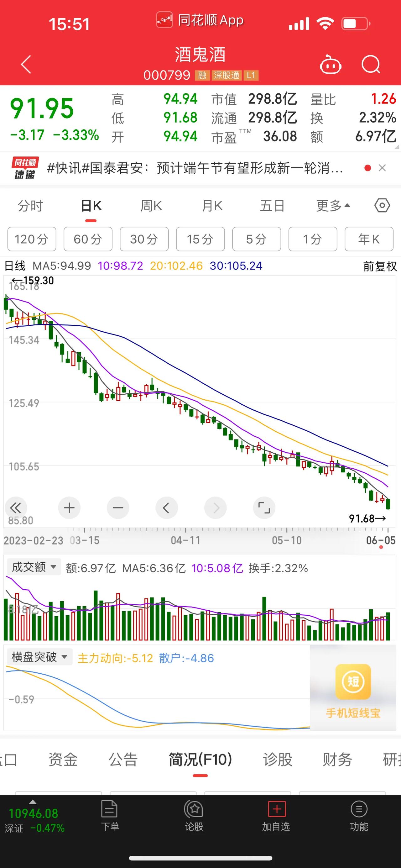Switch to 周K tab

point(152,206)
